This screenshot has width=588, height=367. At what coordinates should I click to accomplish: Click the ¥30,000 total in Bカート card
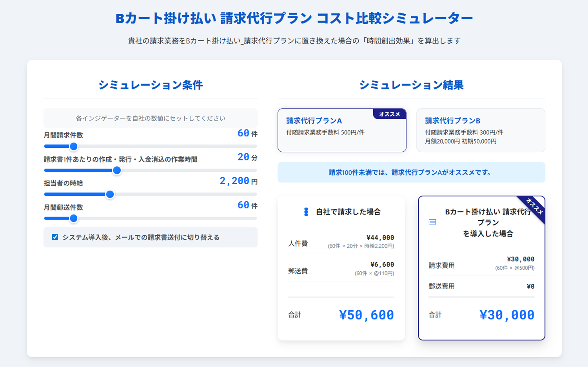(x=506, y=315)
